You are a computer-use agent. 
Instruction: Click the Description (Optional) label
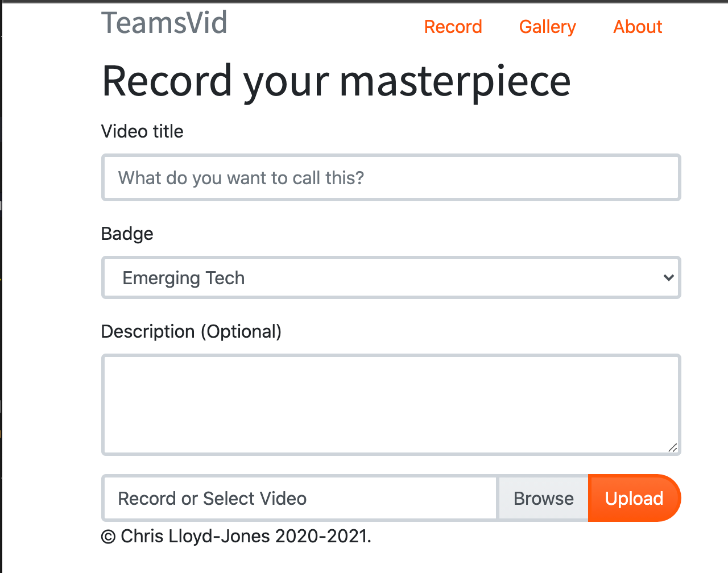[x=191, y=331]
